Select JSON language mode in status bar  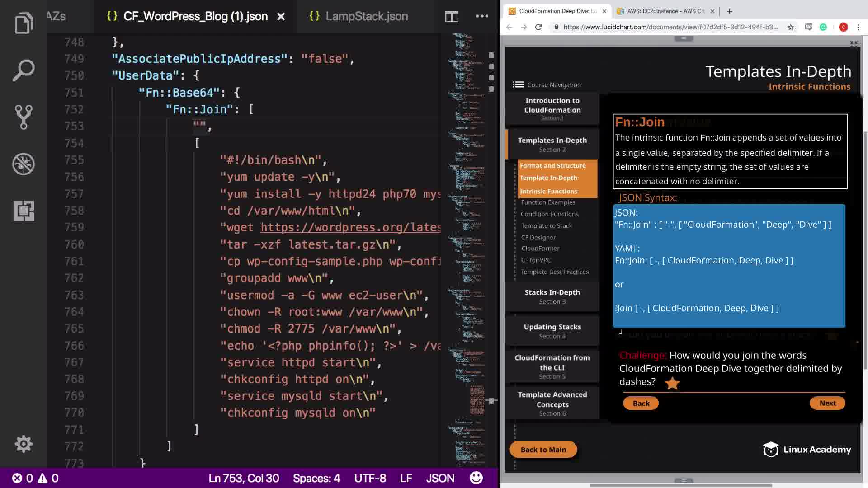click(440, 478)
